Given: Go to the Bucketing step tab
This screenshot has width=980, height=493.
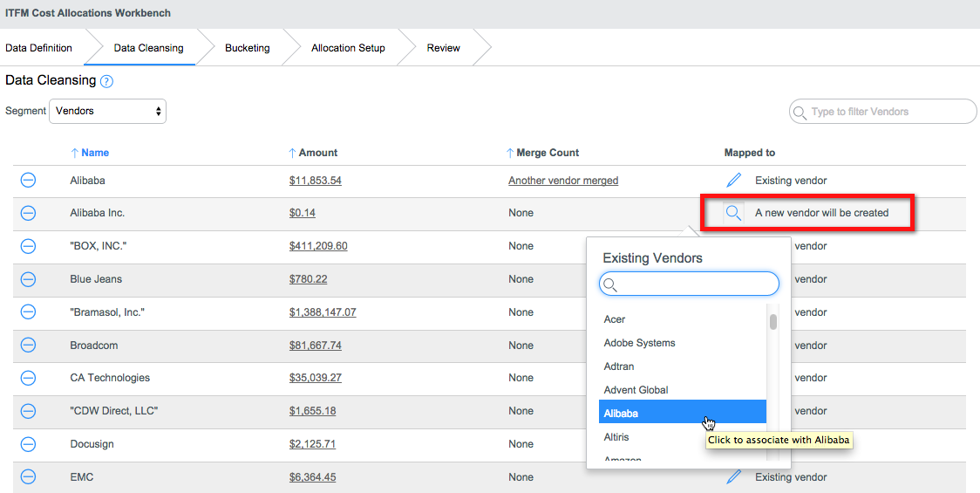Looking at the screenshot, I should coord(248,48).
